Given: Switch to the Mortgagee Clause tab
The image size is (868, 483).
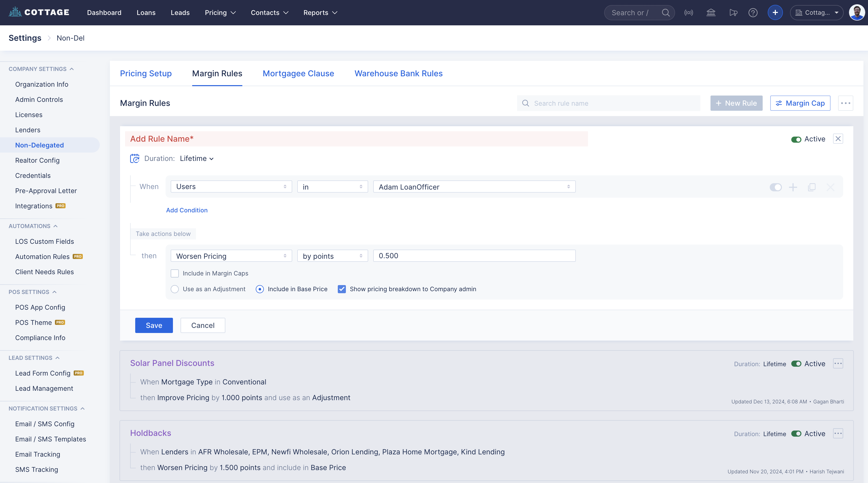Looking at the screenshot, I should [298, 73].
